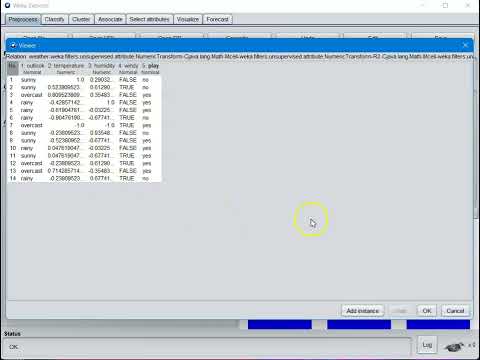Select humidity value -0.35483 in row 13
Screen dimensions: 480x360
click(102, 171)
